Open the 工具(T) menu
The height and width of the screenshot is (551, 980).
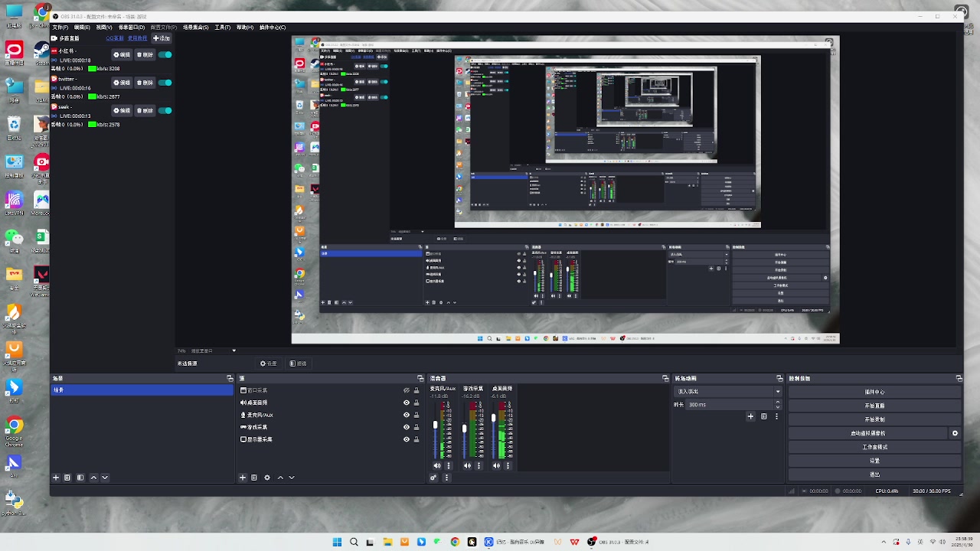point(222,27)
